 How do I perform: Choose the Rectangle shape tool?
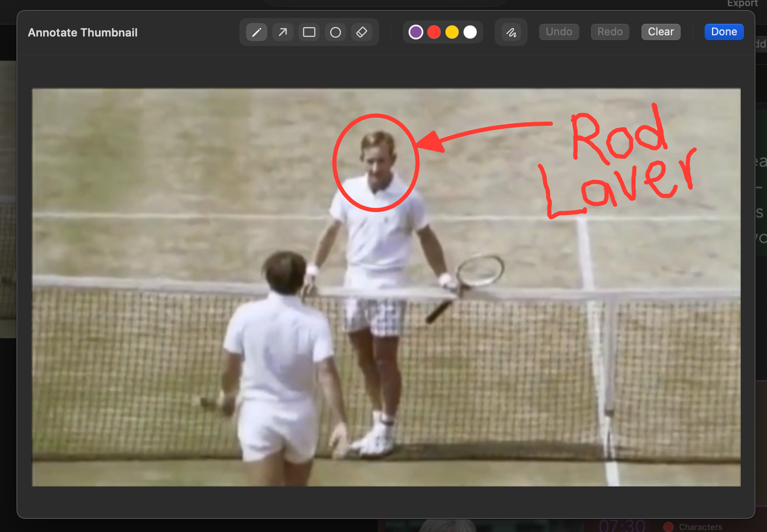309,32
